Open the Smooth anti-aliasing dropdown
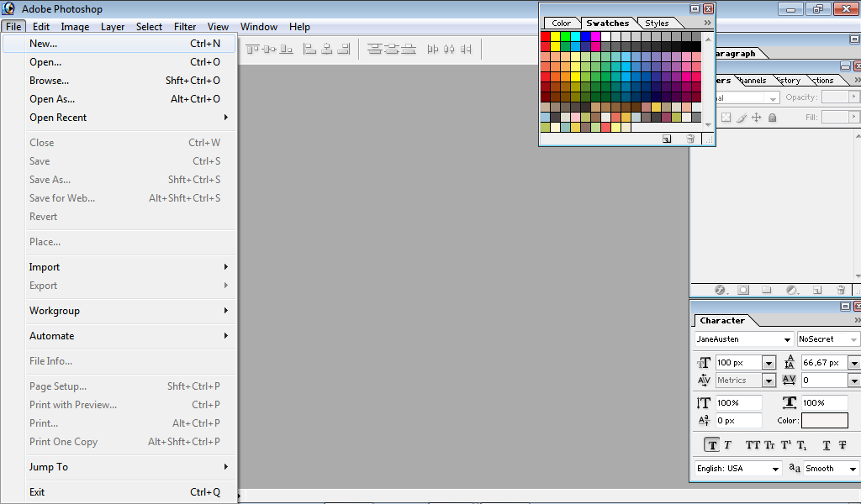Viewport: 861px width, 504px height. (x=853, y=469)
